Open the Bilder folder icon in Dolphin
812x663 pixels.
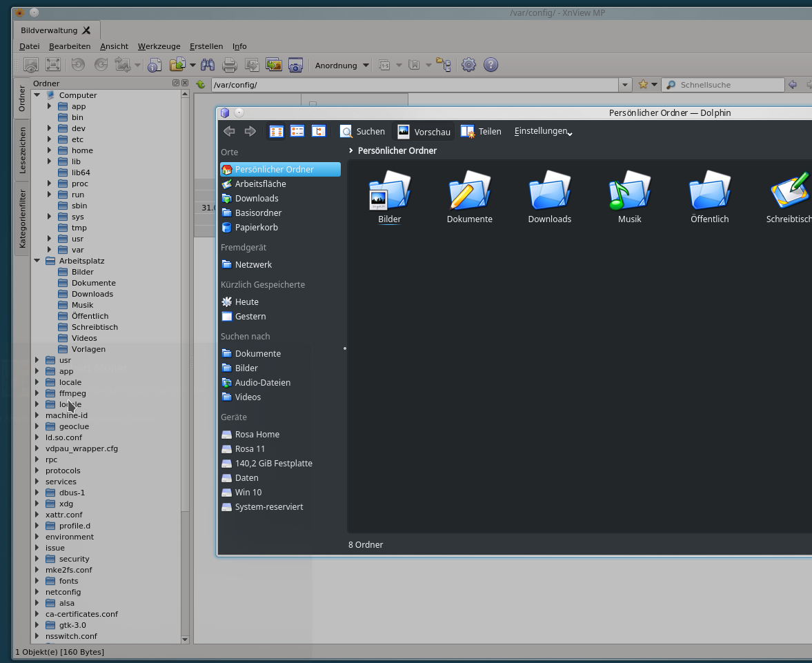(389, 192)
